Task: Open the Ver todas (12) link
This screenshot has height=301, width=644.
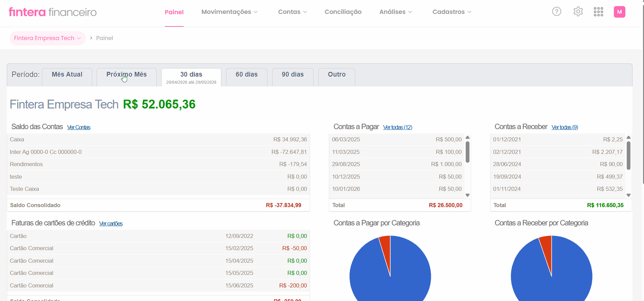Action: pos(398,127)
